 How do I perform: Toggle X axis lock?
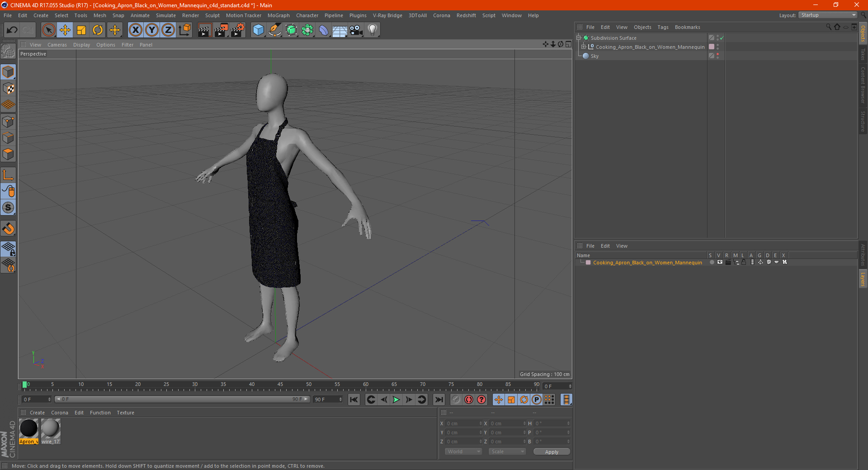coord(135,30)
